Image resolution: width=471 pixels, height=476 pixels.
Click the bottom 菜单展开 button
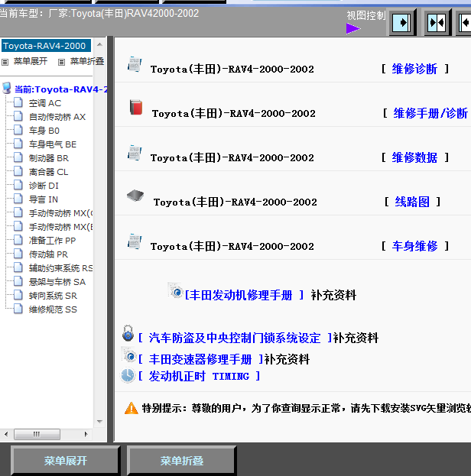(65, 460)
